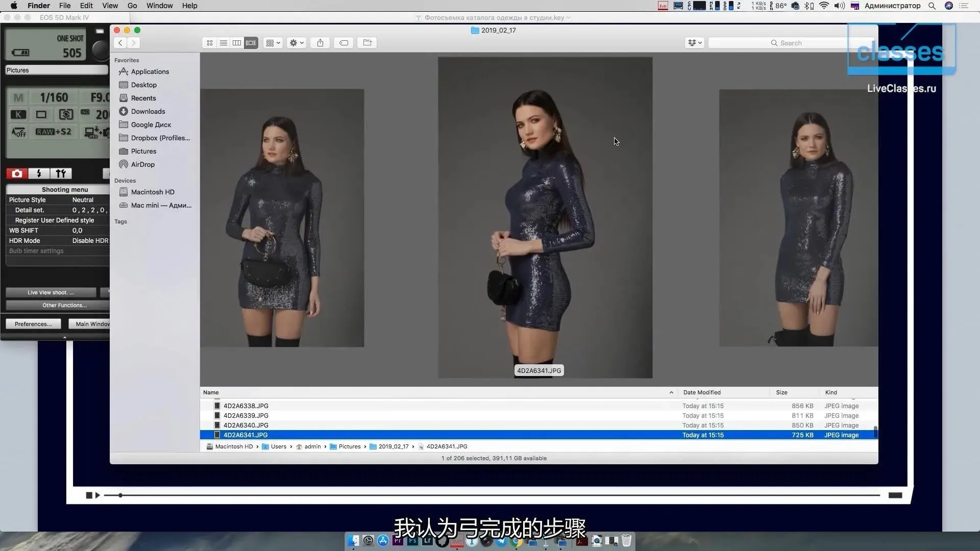
Task: Open the Help menu
Action: pyautogui.click(x=189, y=6)
